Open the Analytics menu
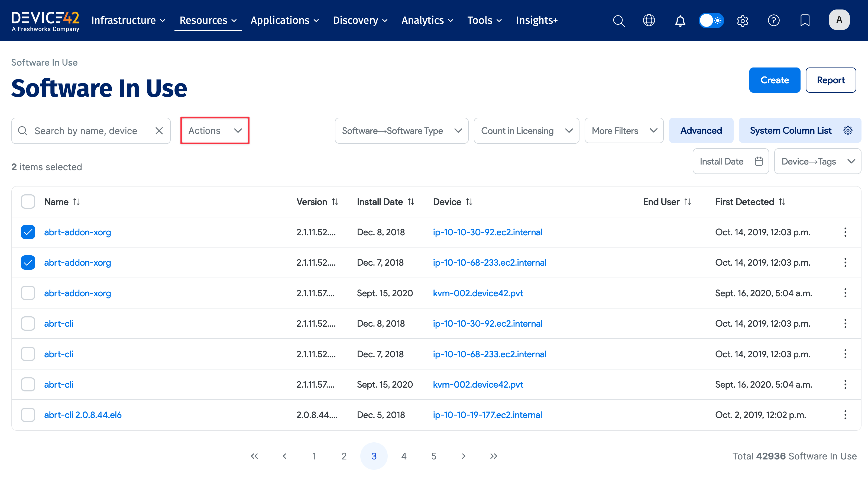The height and width of the screenshot is (489, 868). coord(427,21)
